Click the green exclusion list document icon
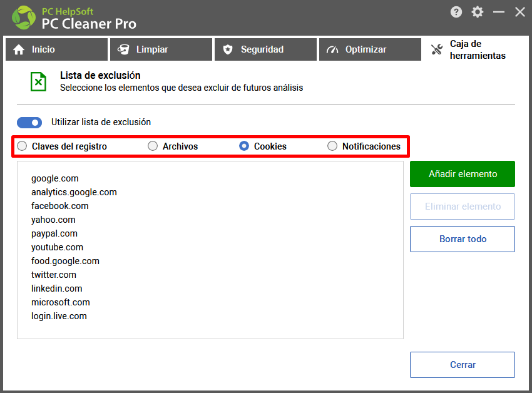Viewport: 532px width, 393px height. click(x=38, y=81)
